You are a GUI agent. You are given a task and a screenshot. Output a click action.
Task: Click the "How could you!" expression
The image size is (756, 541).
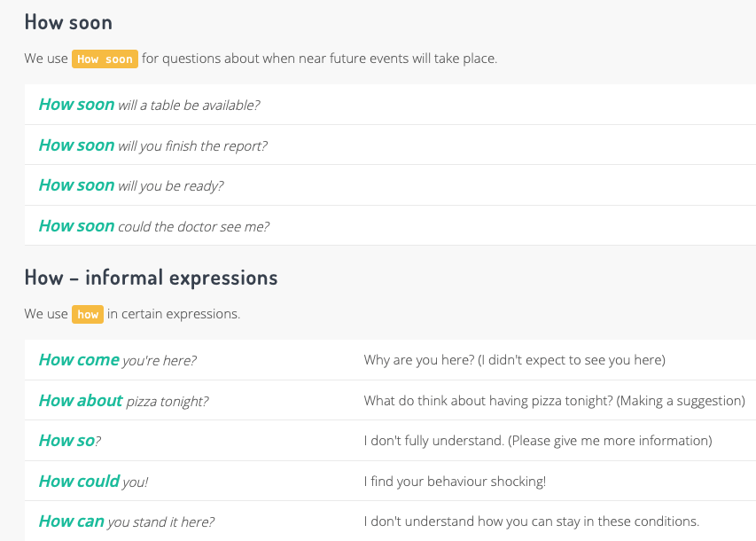click(x=93, y=482)
